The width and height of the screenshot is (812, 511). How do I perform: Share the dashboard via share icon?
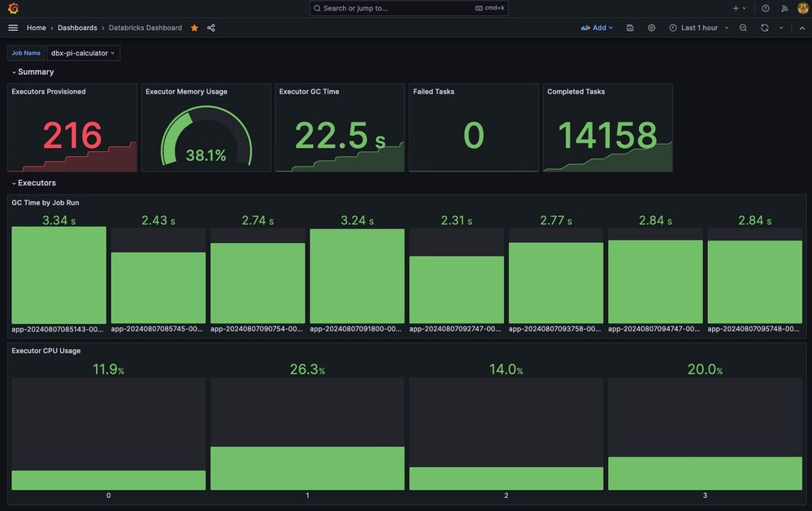(x=211, y=28)
